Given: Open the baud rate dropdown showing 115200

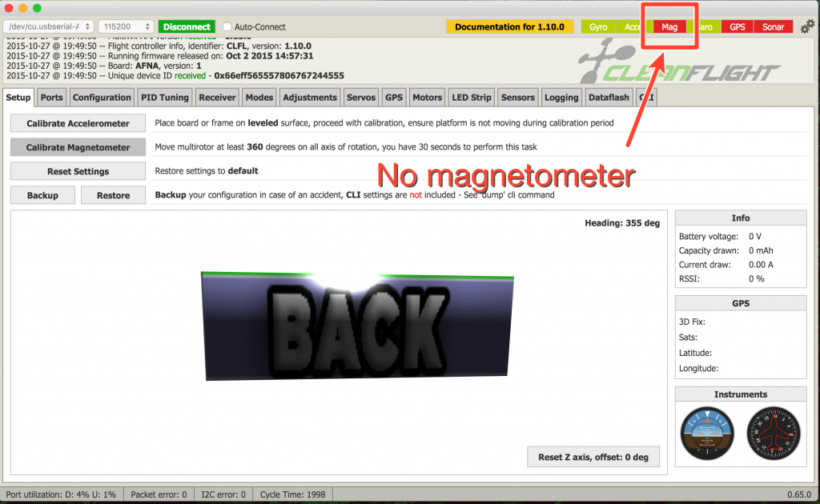Looking at the screenshot, I should tap(124, 26).
